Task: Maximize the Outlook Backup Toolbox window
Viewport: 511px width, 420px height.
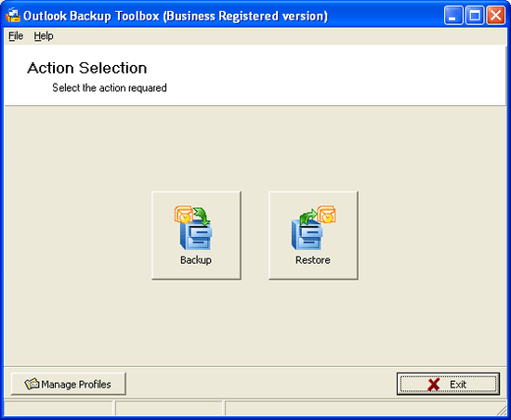Action: [x=475, y=15]
